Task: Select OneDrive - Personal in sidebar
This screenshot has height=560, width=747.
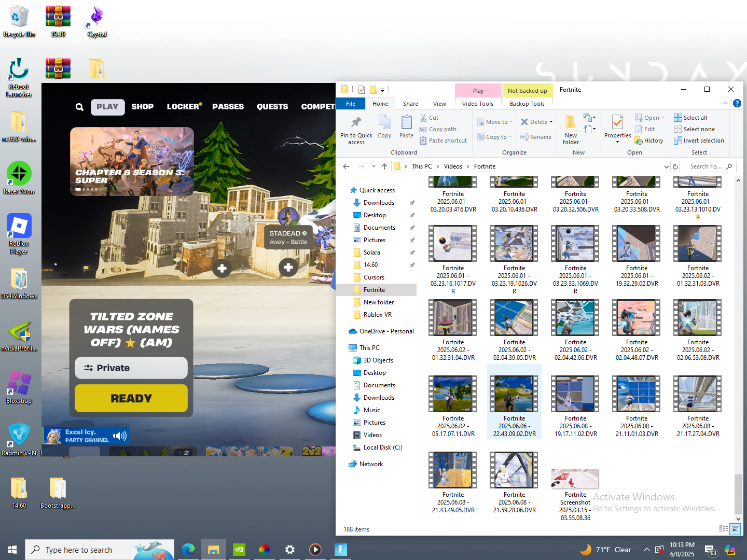Action: [x=386, y=331]
